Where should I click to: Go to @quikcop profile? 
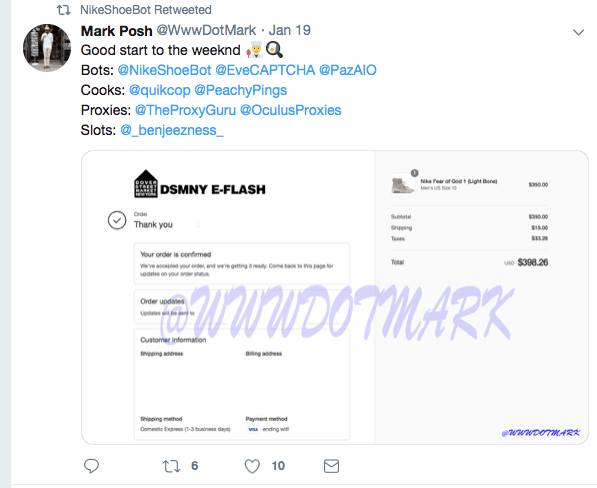(160, 90)
